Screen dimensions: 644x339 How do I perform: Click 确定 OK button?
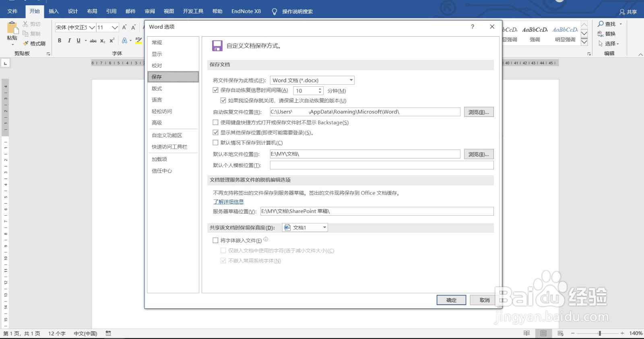451,300
